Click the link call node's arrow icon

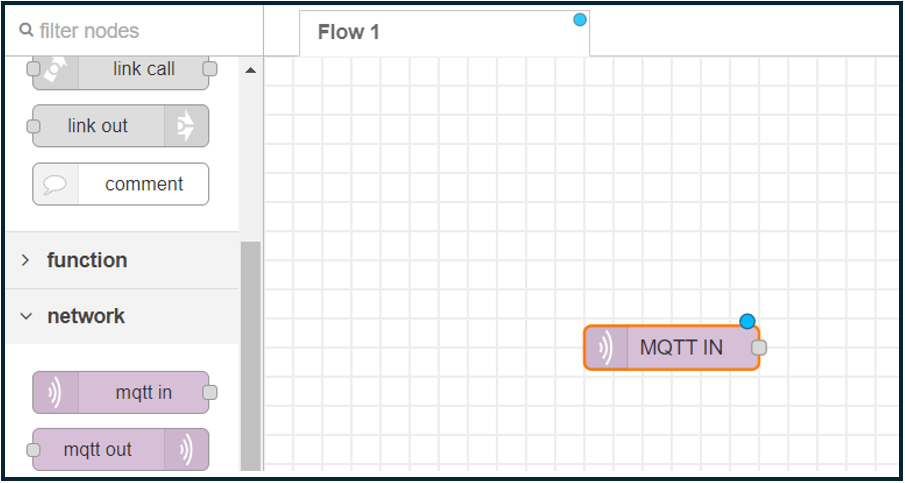55,68
